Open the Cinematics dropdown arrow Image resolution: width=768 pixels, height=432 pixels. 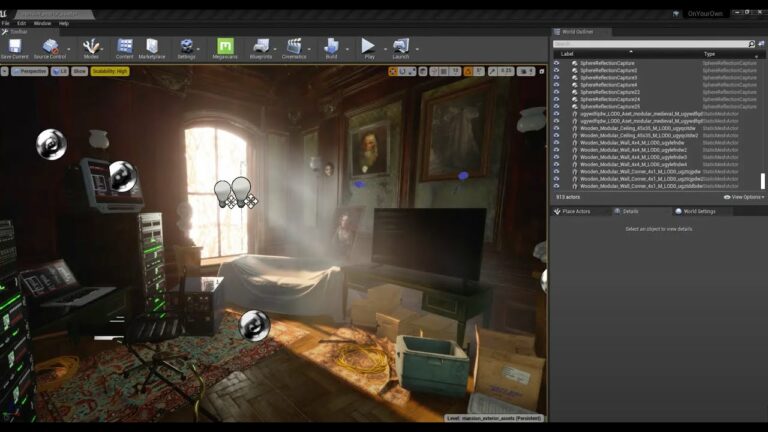[309, 49]
